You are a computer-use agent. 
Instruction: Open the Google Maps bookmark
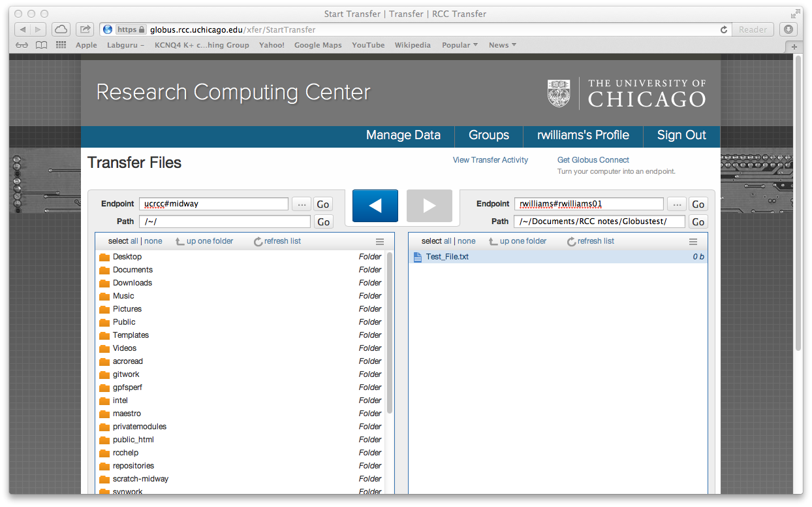click(318, 45)
